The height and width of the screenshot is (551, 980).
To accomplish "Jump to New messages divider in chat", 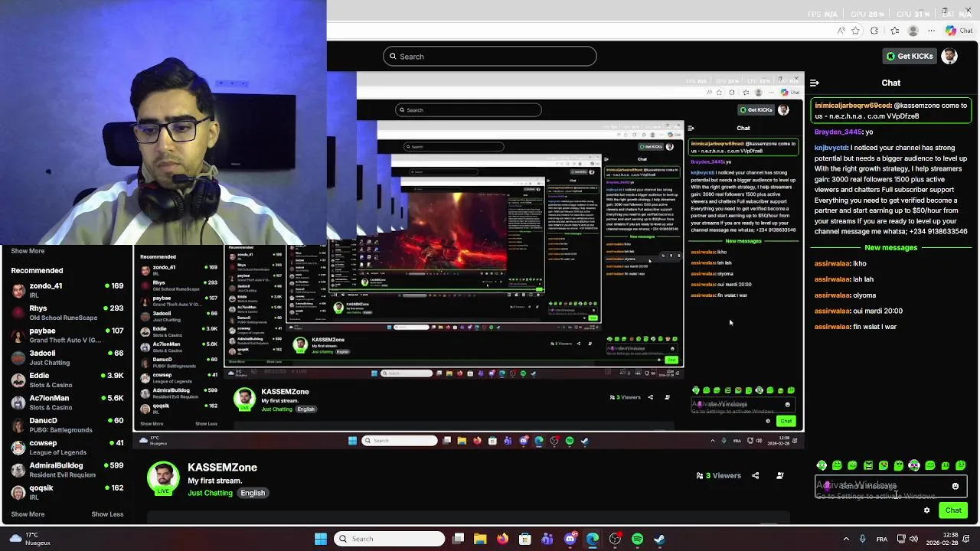I will pos(890,247).
